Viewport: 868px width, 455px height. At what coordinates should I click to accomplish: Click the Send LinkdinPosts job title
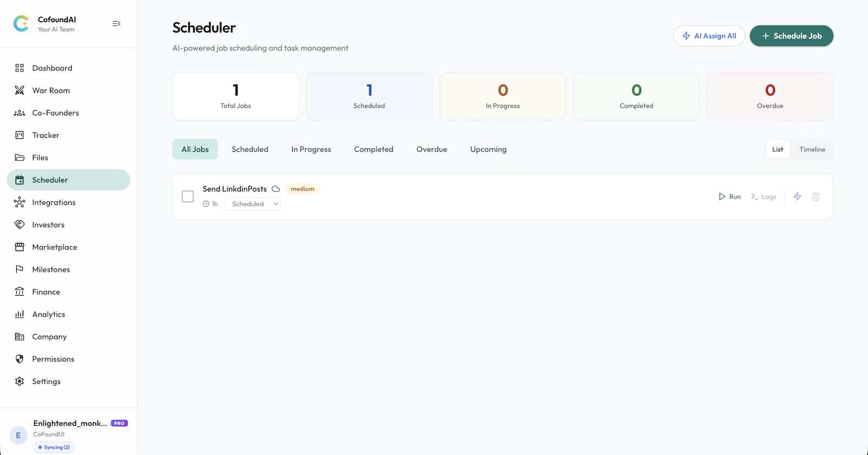235,189
